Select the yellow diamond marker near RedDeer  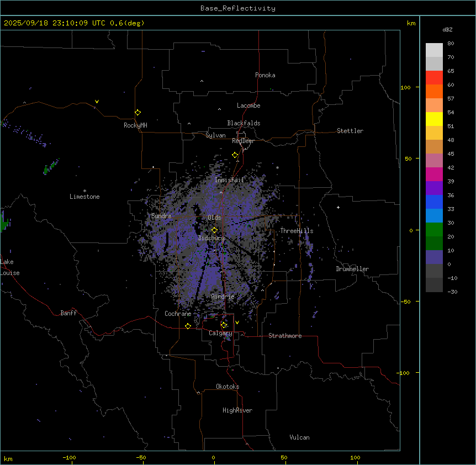pos(235,155)
